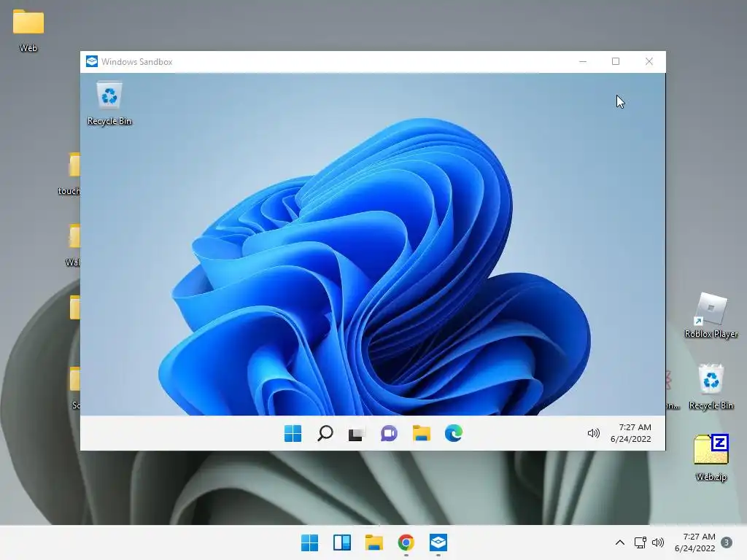The image size is (747, 560).
Task: Switch to Google Chrome on host taskbar
Action: coord(406,542)
